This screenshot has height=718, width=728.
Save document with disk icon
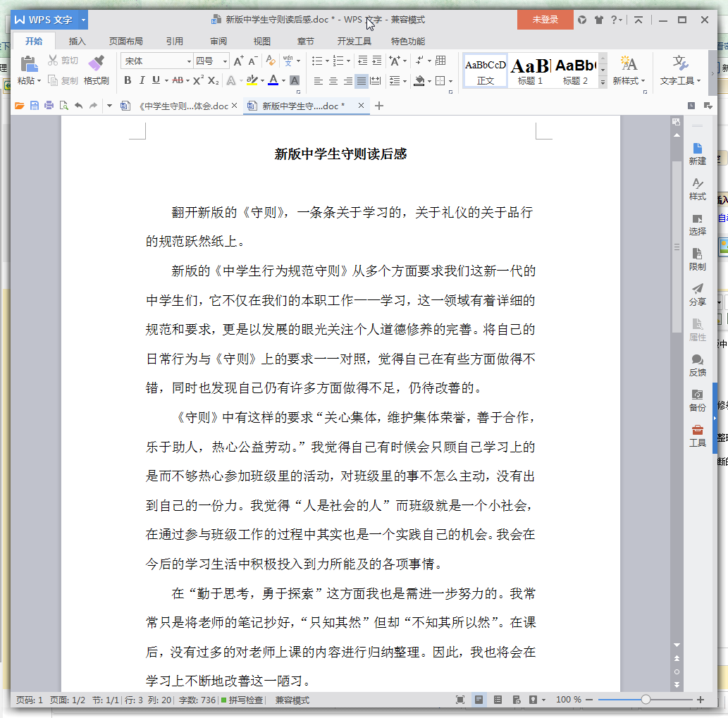pyautogui.click(x=35, y=106)
